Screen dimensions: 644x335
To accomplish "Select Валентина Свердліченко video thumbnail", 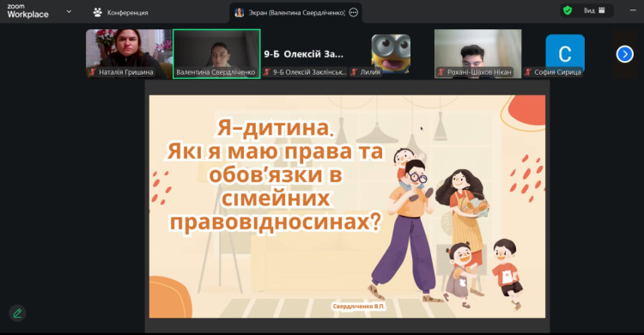I will pyautogui.click(x=216, y=53).
